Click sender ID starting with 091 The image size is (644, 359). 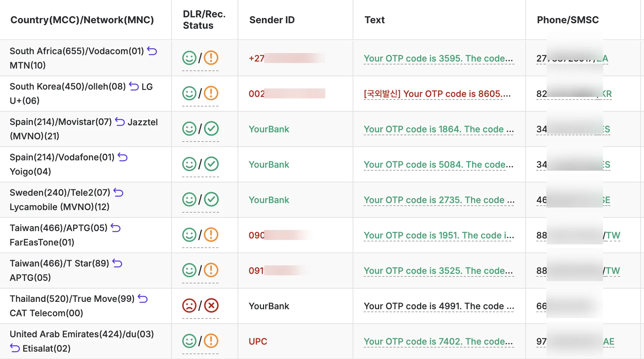point(278,271)
